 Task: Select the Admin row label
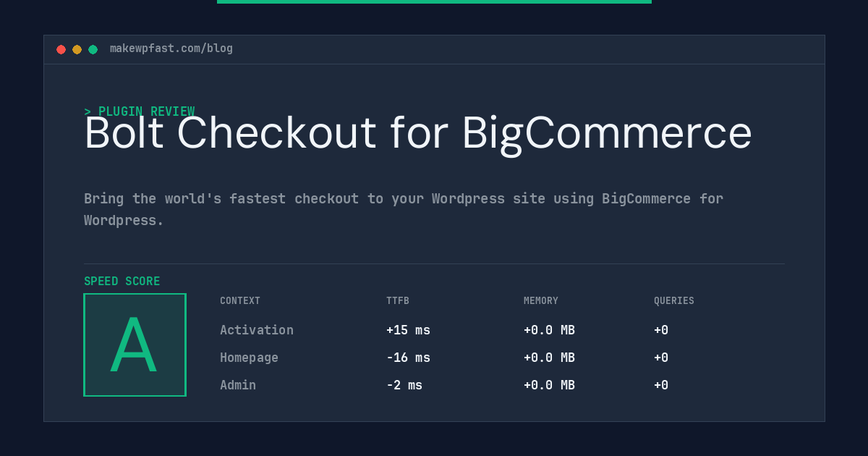(238, 385)
